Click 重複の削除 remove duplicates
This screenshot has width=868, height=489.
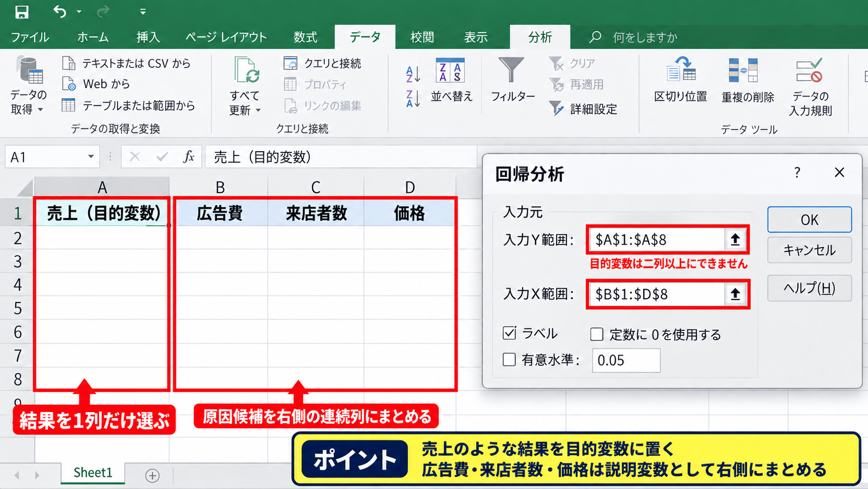[x=748, y=80]
